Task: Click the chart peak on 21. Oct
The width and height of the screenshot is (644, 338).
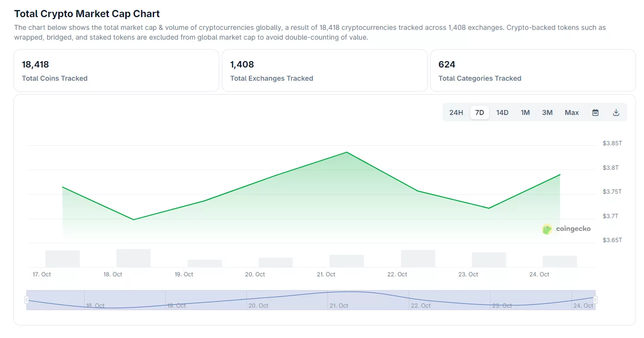Action: click(347, 152)
